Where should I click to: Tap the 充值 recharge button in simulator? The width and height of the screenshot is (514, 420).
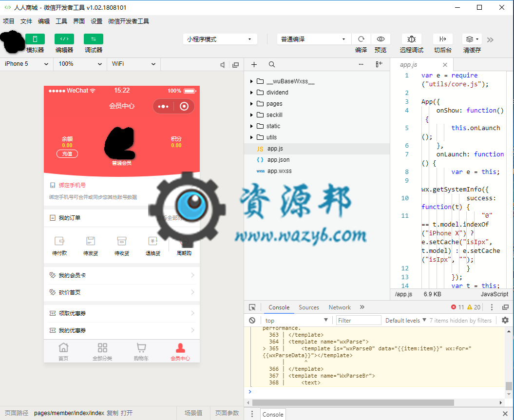pos(67,154)
